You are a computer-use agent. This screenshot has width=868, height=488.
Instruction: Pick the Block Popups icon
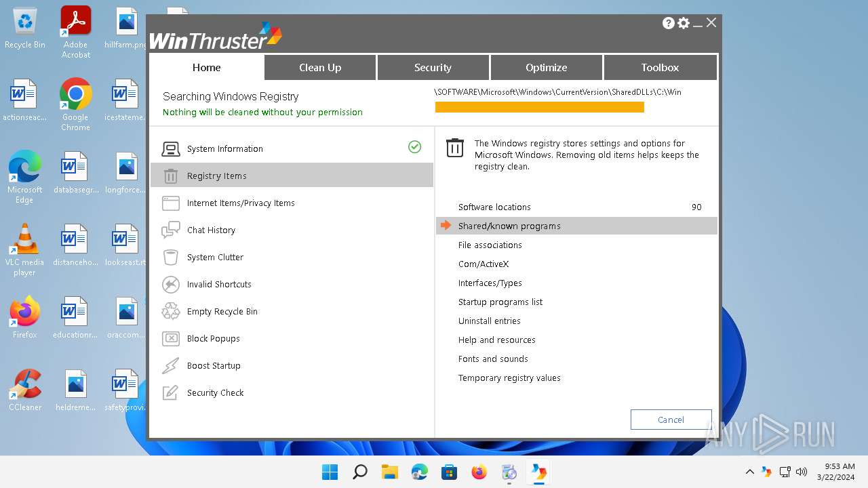click(x=171, y=339)
